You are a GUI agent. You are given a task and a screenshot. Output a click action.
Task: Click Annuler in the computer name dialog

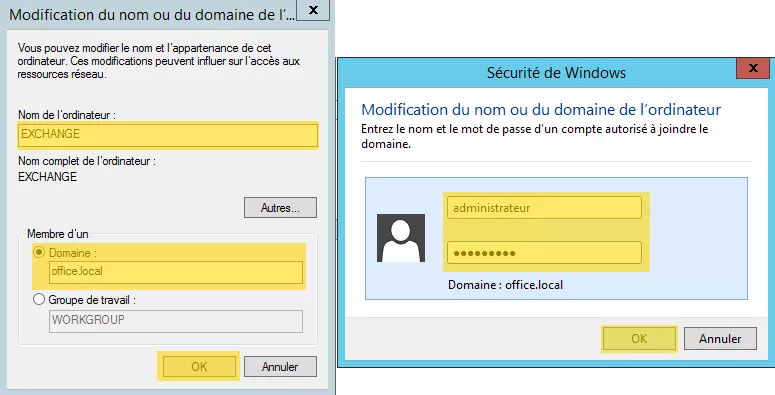coord(280,366)
